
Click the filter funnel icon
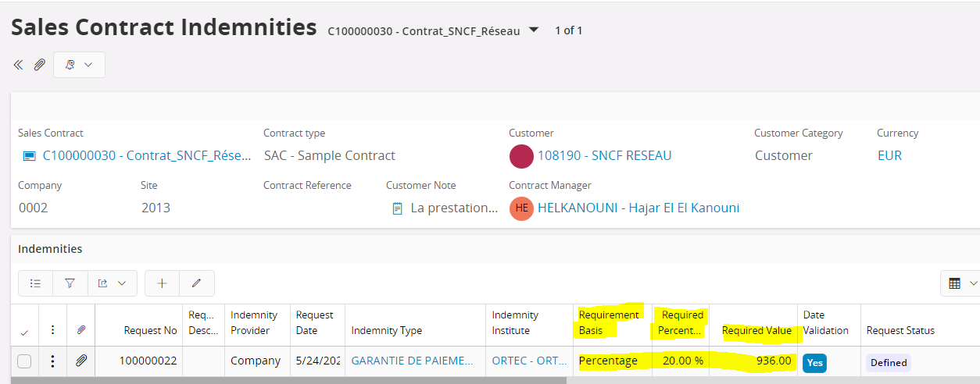[70, 283]
